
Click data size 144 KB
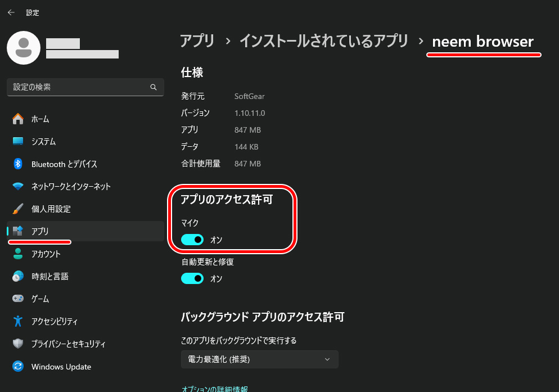point(246,147)
